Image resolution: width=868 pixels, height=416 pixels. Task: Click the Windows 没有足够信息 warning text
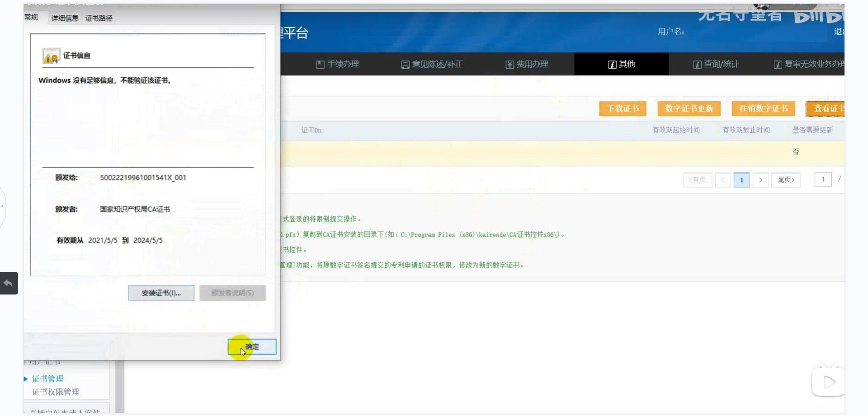click(105, 80)
